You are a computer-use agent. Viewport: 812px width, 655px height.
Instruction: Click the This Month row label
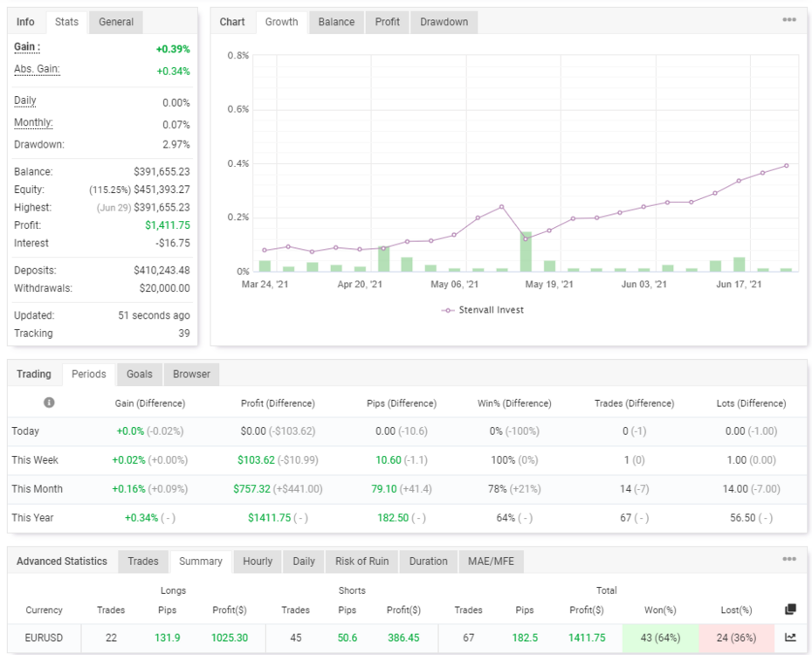37,489
